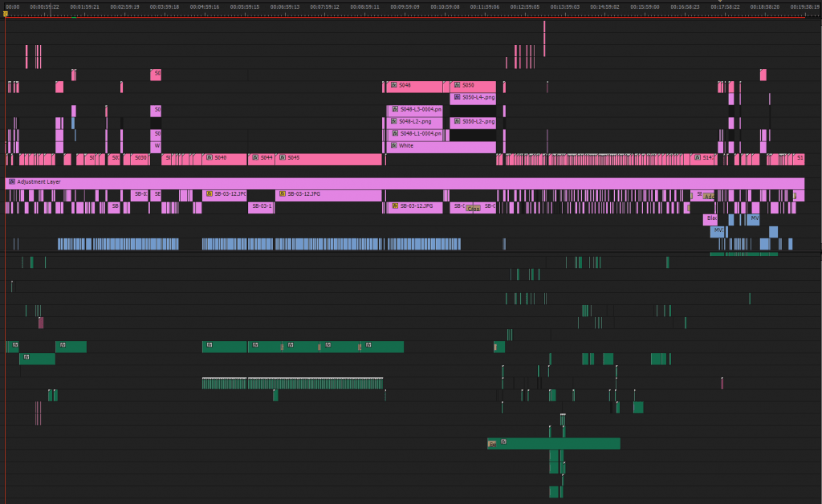Select the long green audio clip near the bottom
The width and height of the screenshot is (822, 504).
[562, 443]
